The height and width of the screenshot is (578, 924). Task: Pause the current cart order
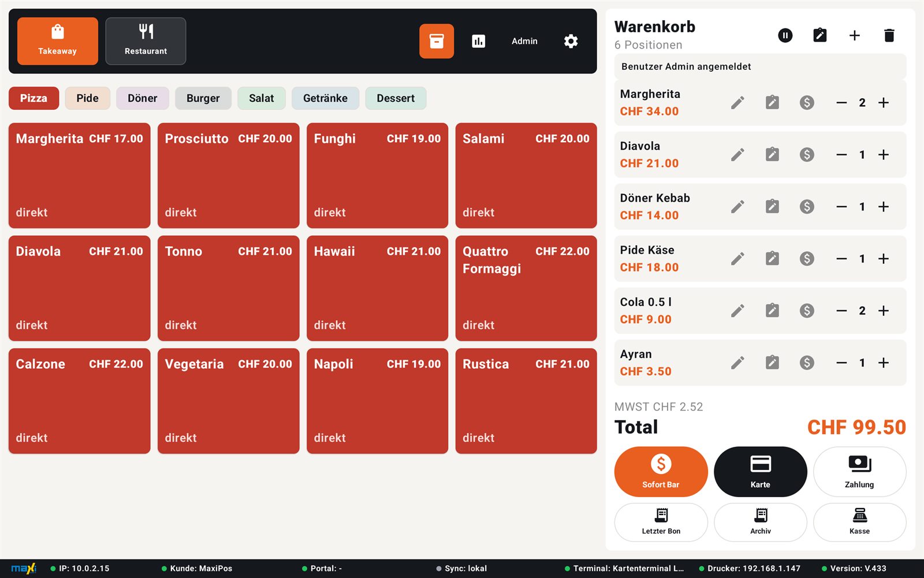point(785,35)
